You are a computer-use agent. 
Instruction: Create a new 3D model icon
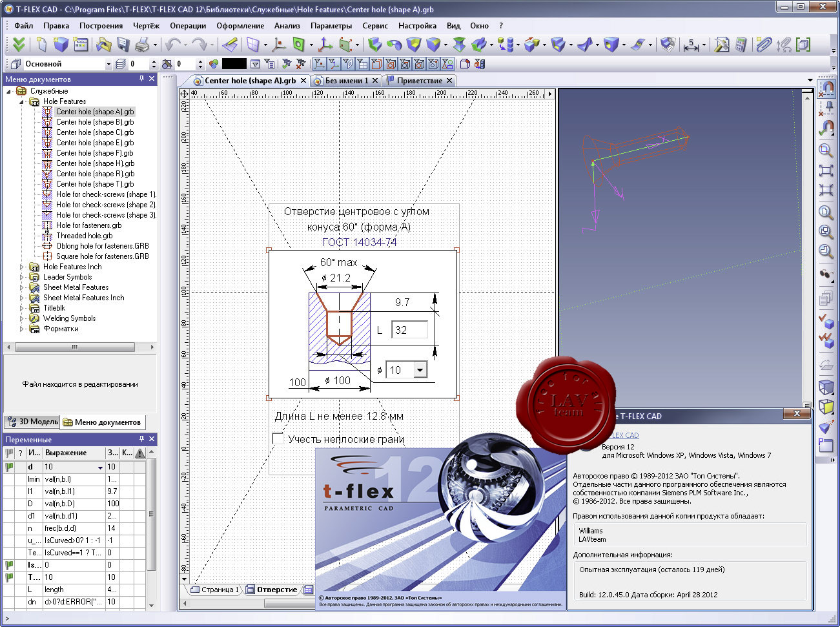pyautogui.click(x=61, y=45)
